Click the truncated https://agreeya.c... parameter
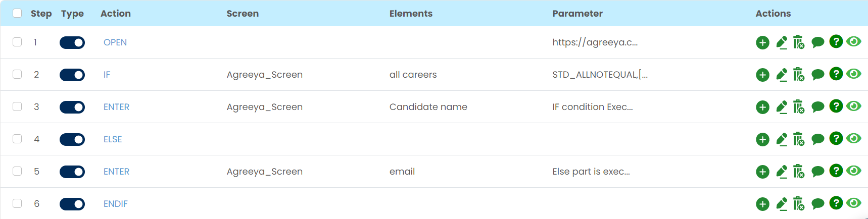Viewport: 868px width, 219px height. [x=595, y=42]
